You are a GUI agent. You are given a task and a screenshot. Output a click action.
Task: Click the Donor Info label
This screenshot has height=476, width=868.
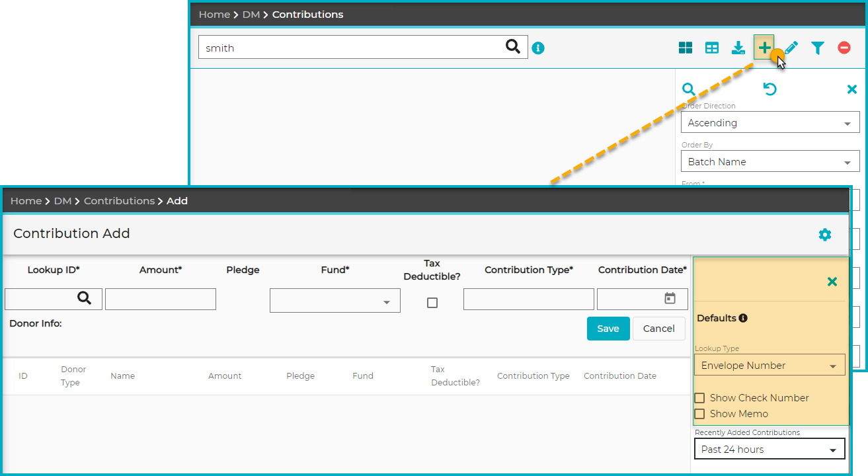(x=36, y=323)
